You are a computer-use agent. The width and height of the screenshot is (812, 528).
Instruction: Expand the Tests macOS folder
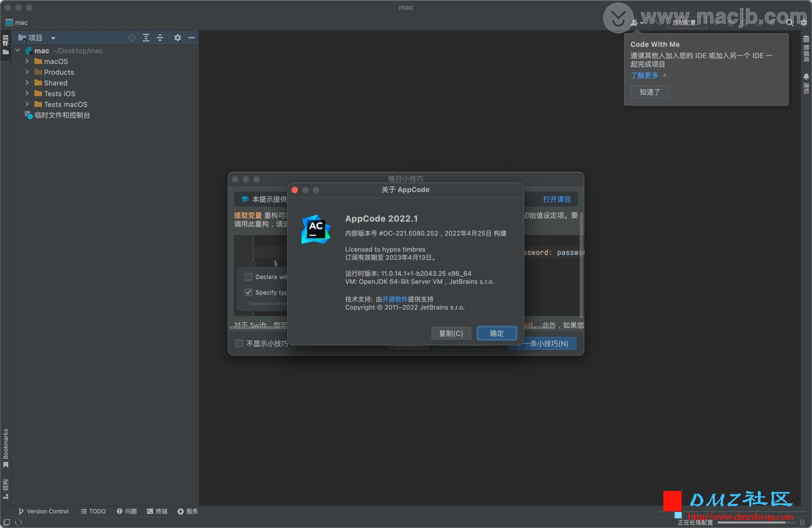pos(27,104)
